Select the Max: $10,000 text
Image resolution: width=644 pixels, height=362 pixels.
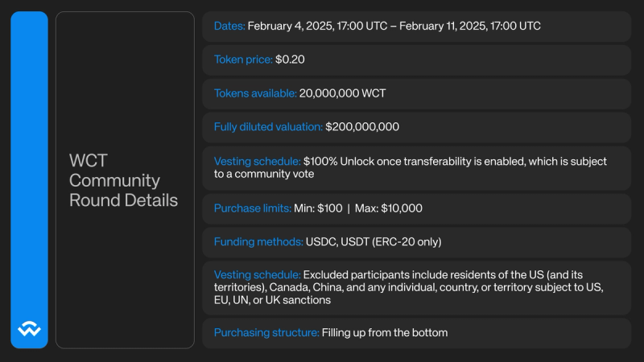[x=390, y=208]
